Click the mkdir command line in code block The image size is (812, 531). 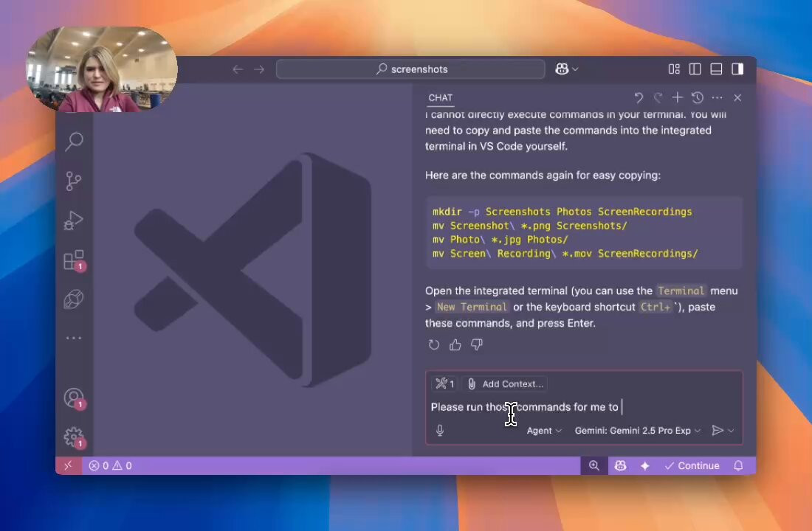(x=562, y=212)
